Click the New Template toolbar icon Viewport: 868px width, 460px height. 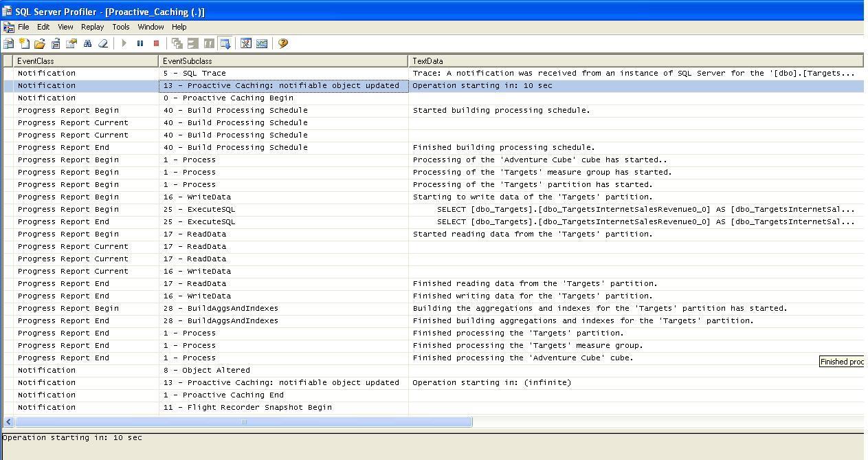click(25, 43)
